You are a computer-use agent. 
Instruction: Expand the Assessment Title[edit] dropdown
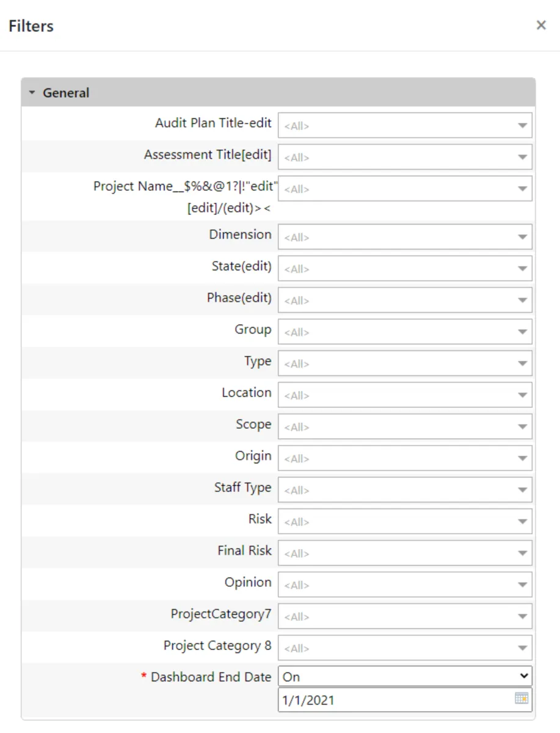point(405,157)
